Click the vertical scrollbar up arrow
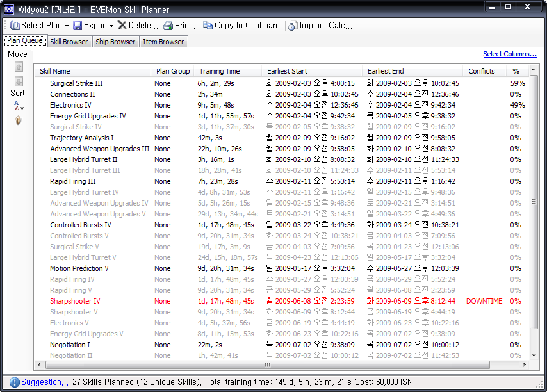 pyautogui.click(x=534, y=69)
